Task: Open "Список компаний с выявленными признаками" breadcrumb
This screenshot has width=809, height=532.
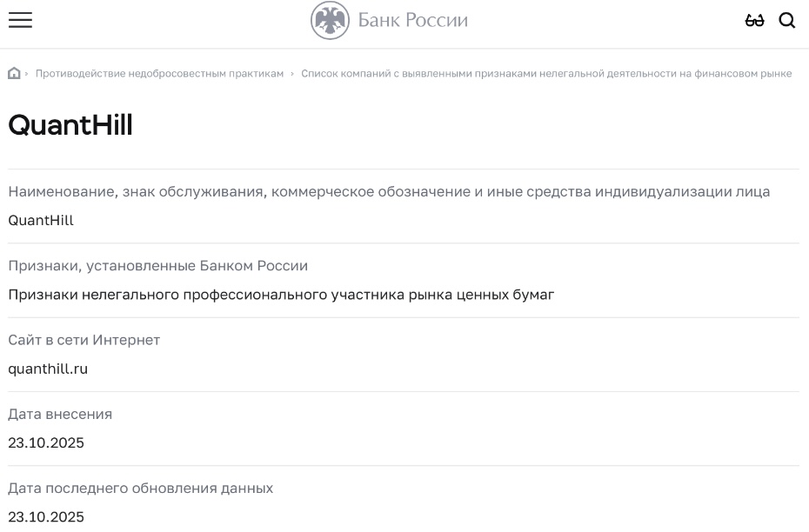Action: (546, 74)
